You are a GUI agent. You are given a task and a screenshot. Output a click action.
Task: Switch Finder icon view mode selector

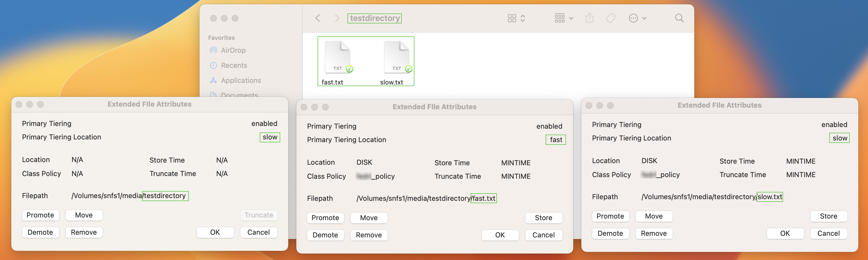coord(516,18)
